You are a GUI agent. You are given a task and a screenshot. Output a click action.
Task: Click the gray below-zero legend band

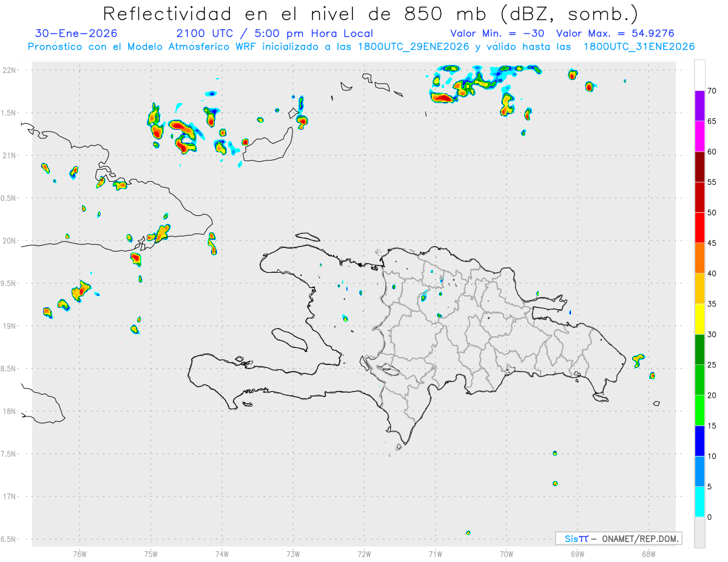point(699,532)
